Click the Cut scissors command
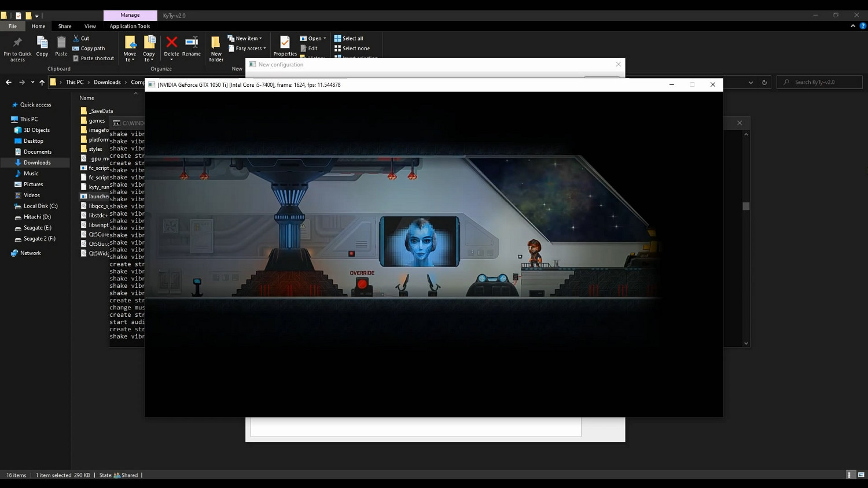Image resolution: width=868 pixels, height=488 pixels. tap(81, 38)
